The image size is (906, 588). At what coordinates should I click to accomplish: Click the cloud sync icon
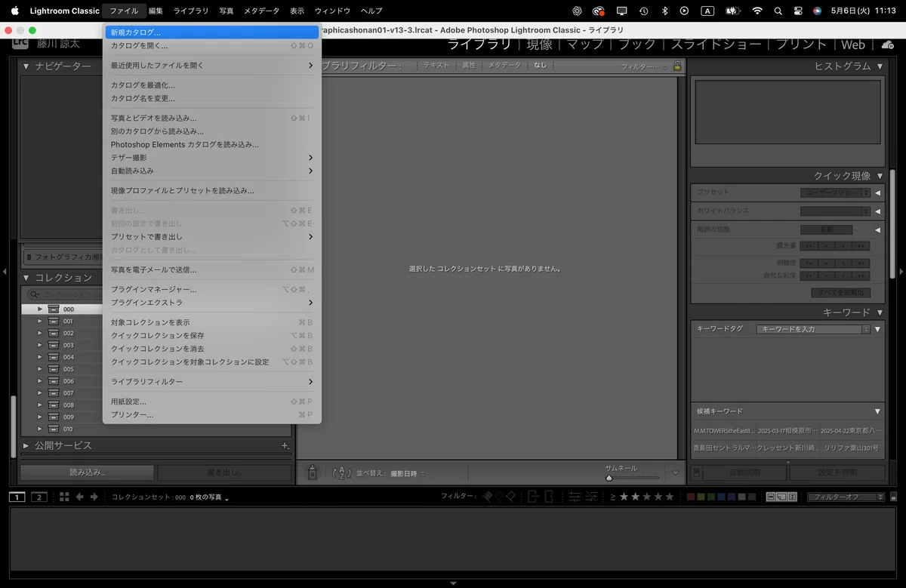[888, 45]
